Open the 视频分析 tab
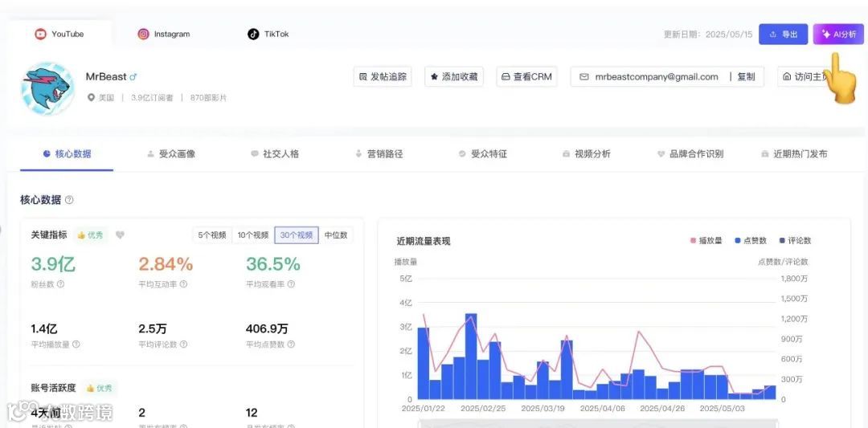Image resolution: width=868 pixels, height=428 pixels. pyautogui.click(x=586, y=153)
